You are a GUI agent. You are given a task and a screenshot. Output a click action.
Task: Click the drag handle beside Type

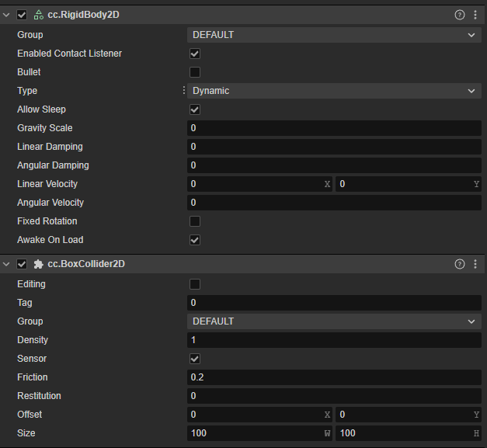[x=184, y=91]
